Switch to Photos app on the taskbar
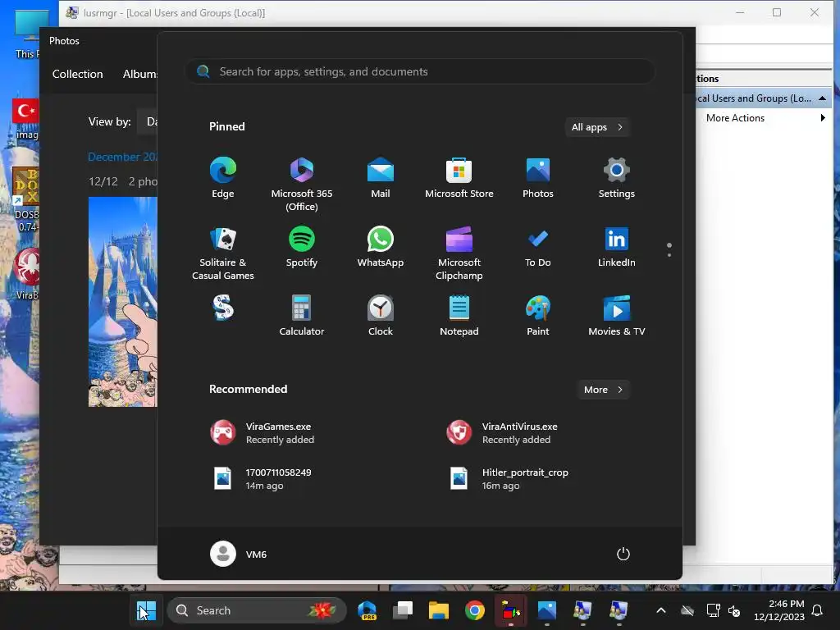 pyautogui.click(x=547, y=610)
